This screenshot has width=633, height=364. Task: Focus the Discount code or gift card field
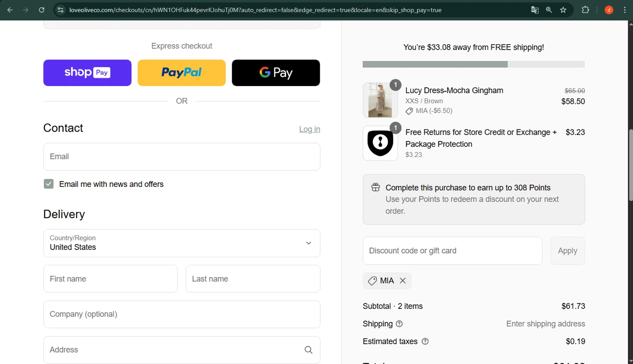(x=452, y=251)
